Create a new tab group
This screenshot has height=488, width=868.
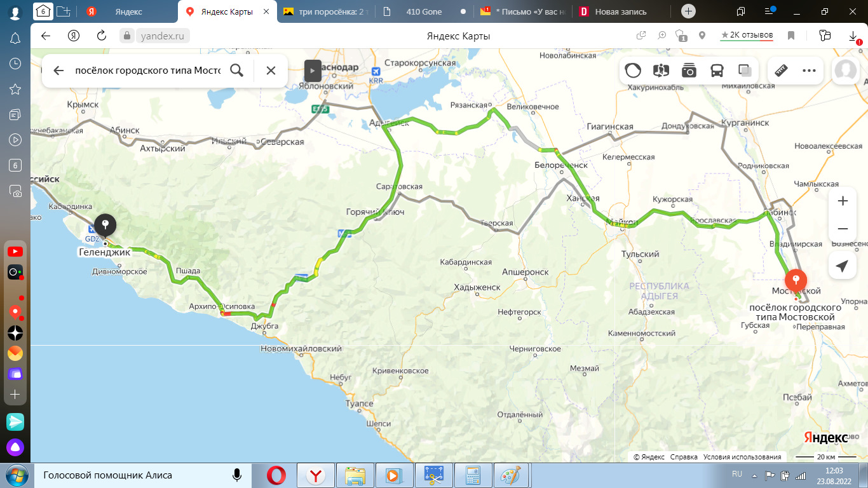[63, 11]
